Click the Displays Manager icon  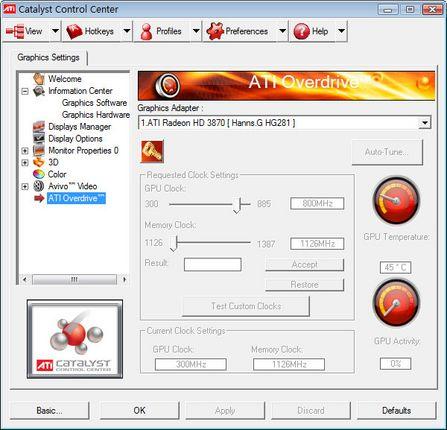tap(39, 126)
